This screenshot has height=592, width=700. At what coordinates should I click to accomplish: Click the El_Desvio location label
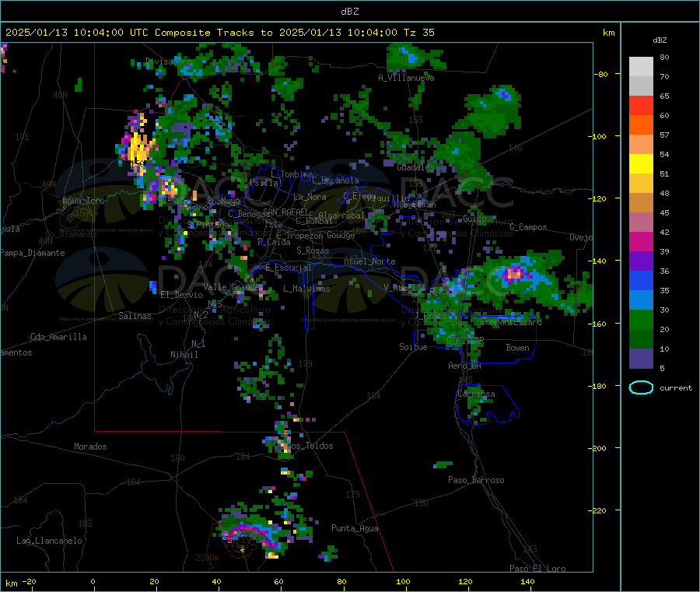pyautogui.click(x=181, y=295)
